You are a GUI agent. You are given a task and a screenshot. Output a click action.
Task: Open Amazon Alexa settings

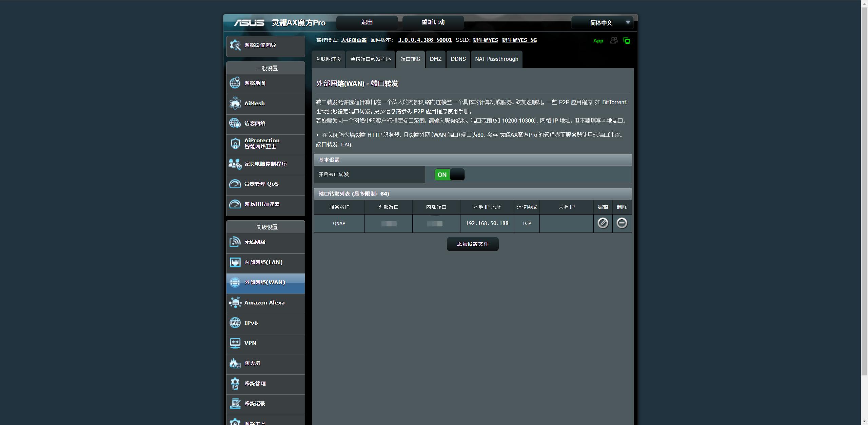click(264, 303)
